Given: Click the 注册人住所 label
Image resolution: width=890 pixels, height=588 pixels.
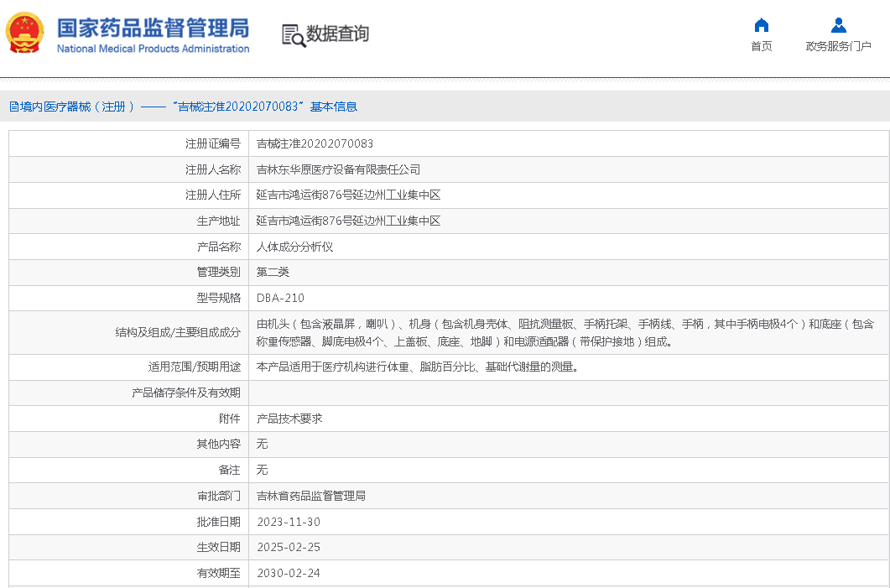Looking at the screenshot, I should pyautogui.click(x=213, y=195).
